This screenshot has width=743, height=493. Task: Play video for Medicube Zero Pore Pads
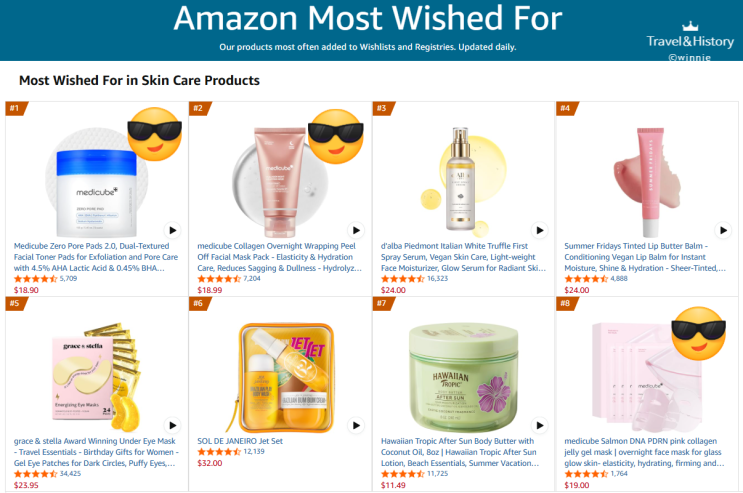[172, 230]
